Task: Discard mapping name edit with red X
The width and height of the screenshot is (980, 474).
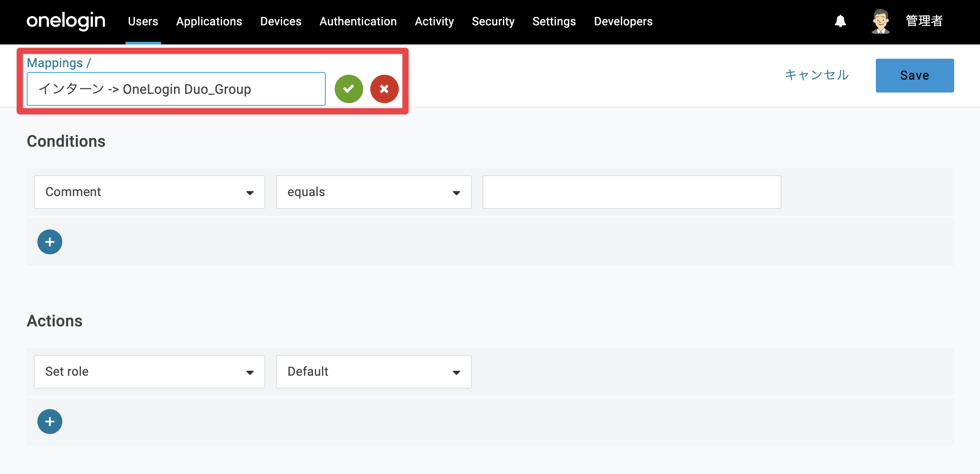Action: (385, 89)
